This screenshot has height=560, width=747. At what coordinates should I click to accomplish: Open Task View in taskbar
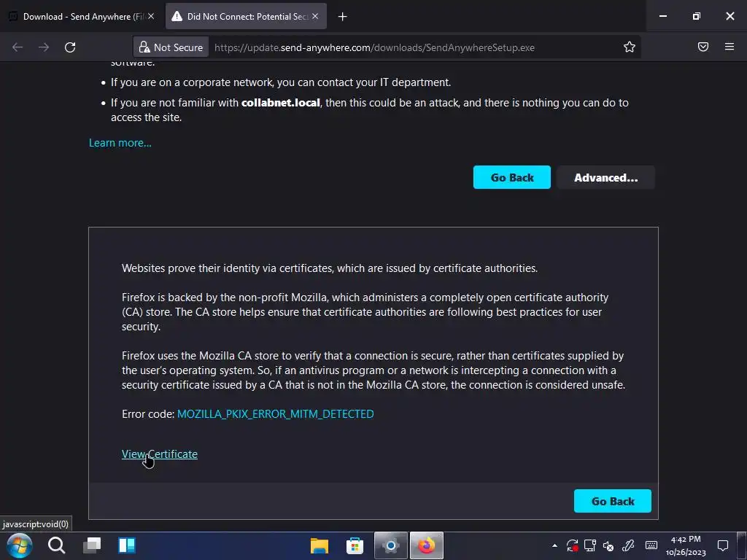pyautogui.click(x=92, y=545)
